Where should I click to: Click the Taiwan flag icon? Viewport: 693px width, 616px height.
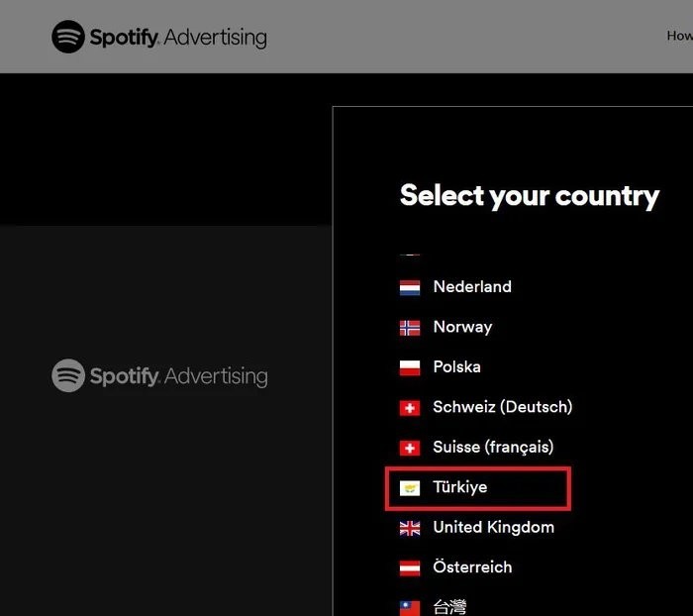pos(410,604)
